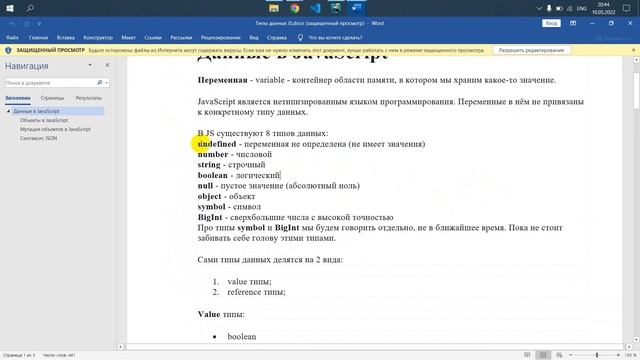
Task: Go to 'Объекты в JavaScript' heading
Action: pyautogui.click(x=44, y=120)
